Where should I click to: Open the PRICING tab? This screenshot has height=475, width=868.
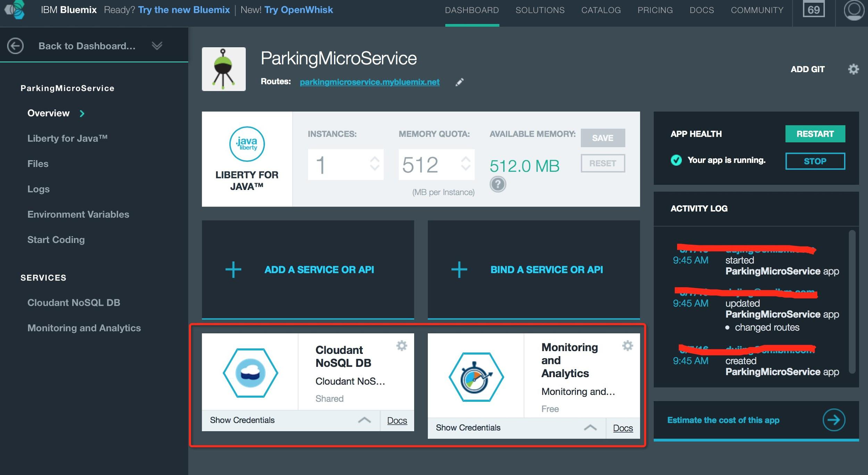pos(655,10)
